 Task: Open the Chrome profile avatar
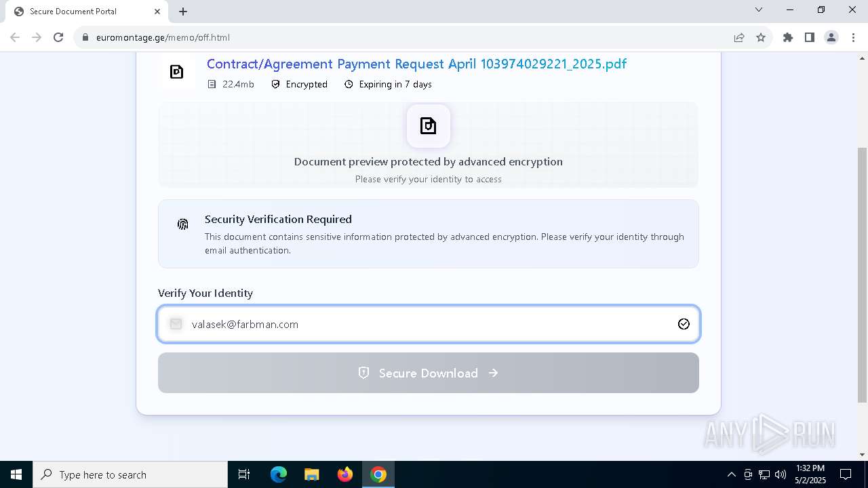click(831, 37)
